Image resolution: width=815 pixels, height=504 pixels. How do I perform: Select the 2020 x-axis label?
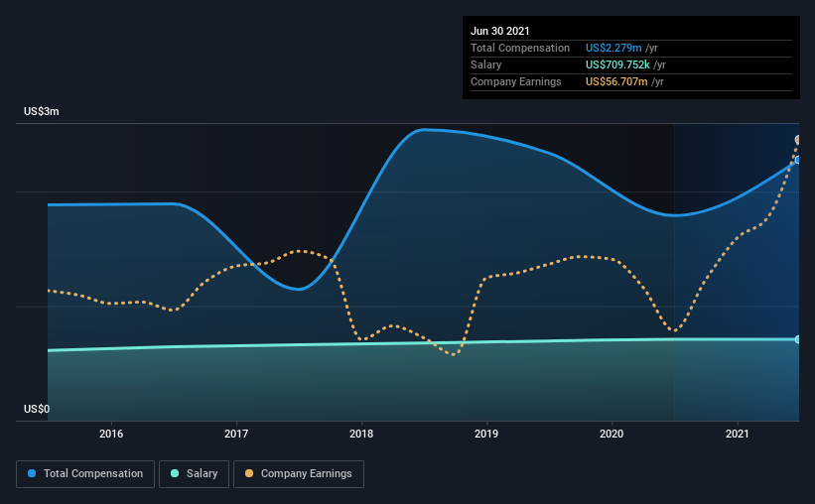click(611, 434)
